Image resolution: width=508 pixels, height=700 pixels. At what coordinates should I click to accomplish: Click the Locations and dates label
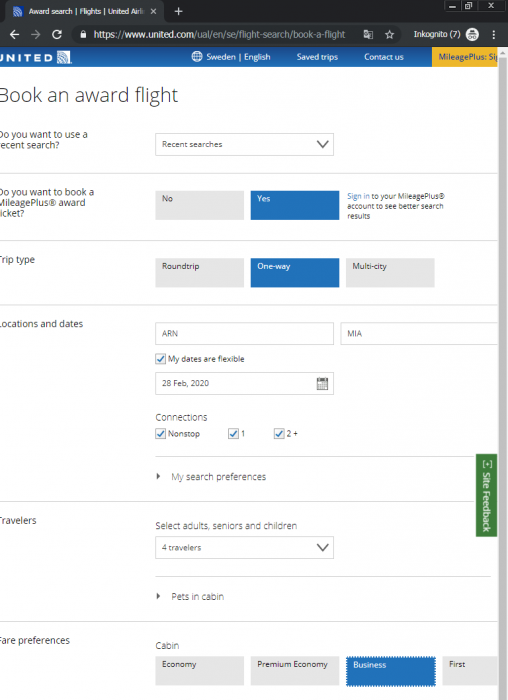tap(41, 324)
